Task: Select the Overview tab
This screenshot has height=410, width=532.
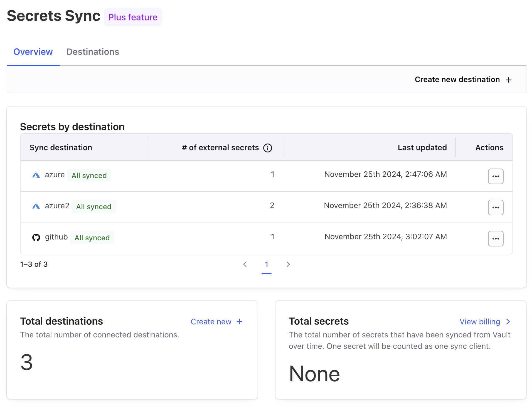Action: pos(33,52)
